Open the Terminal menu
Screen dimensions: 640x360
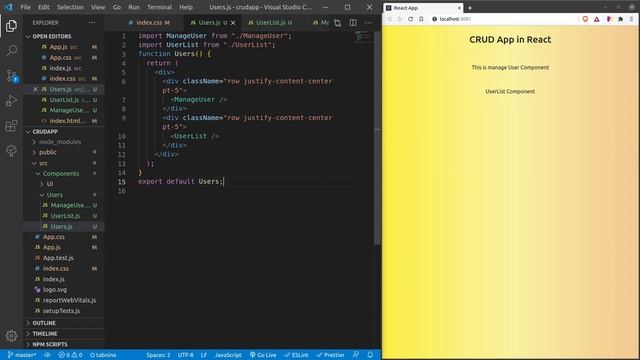click(159, 7)
